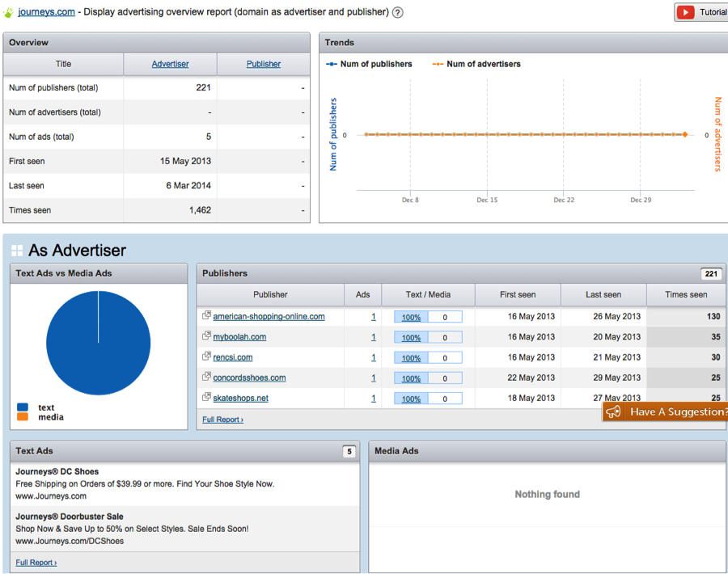
Task: Click the Have A Suggestion button
Action: (666, 412)
